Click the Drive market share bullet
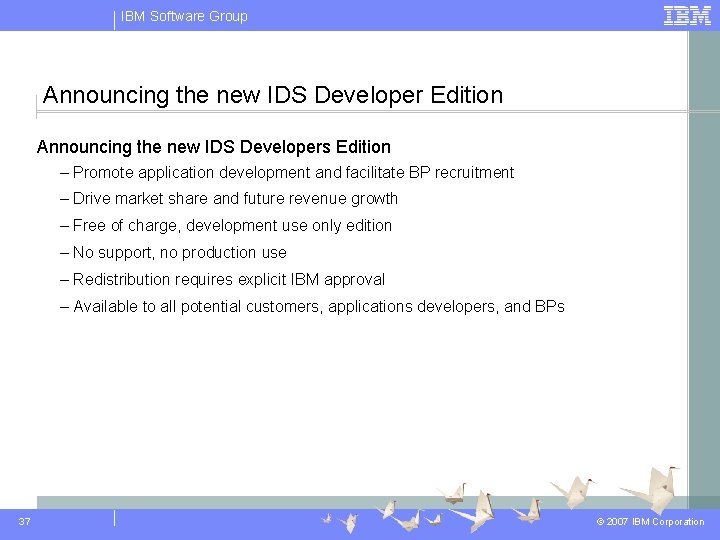This screenshot has height=540, width=720. click(229, 199)
